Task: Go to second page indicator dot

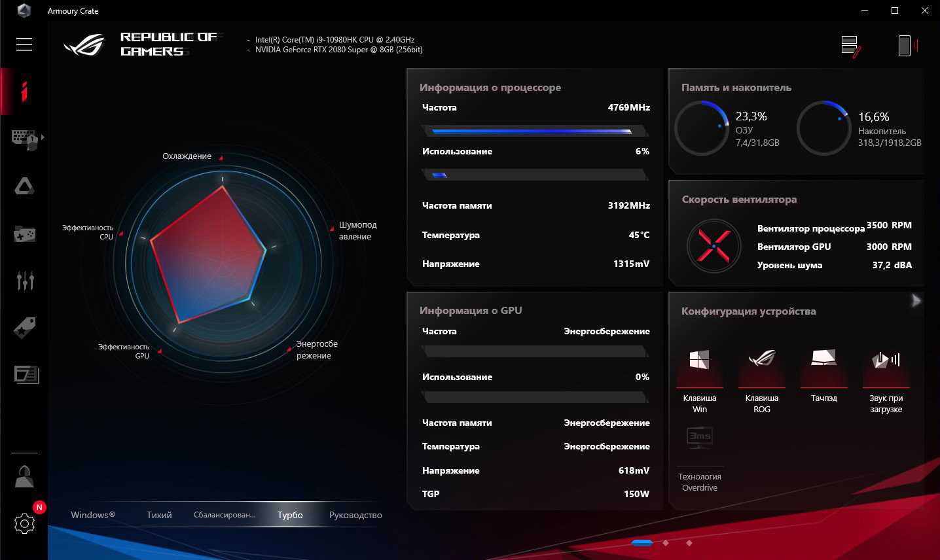Action: click(666, 543)
